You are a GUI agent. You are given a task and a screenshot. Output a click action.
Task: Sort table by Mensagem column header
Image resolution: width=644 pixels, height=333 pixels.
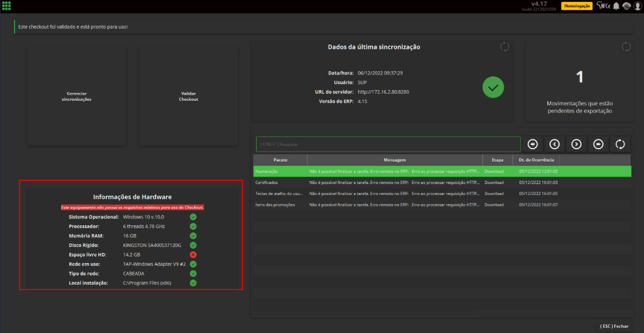(395, 160)
